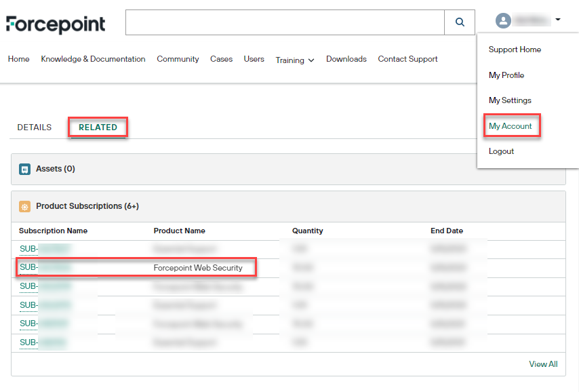Click the user avatar icon
This screenshot has width=579, height=392.
[x=502, y=20]
